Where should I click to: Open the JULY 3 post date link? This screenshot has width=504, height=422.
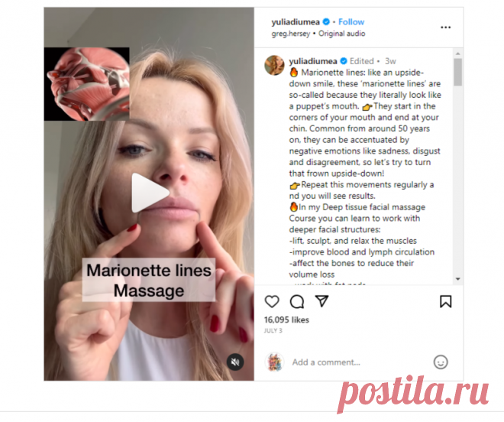273,330
